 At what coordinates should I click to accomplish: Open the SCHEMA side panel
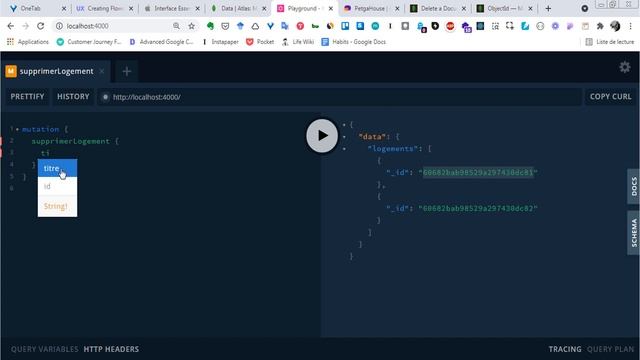pyautogui.click(x=633, y=233)
